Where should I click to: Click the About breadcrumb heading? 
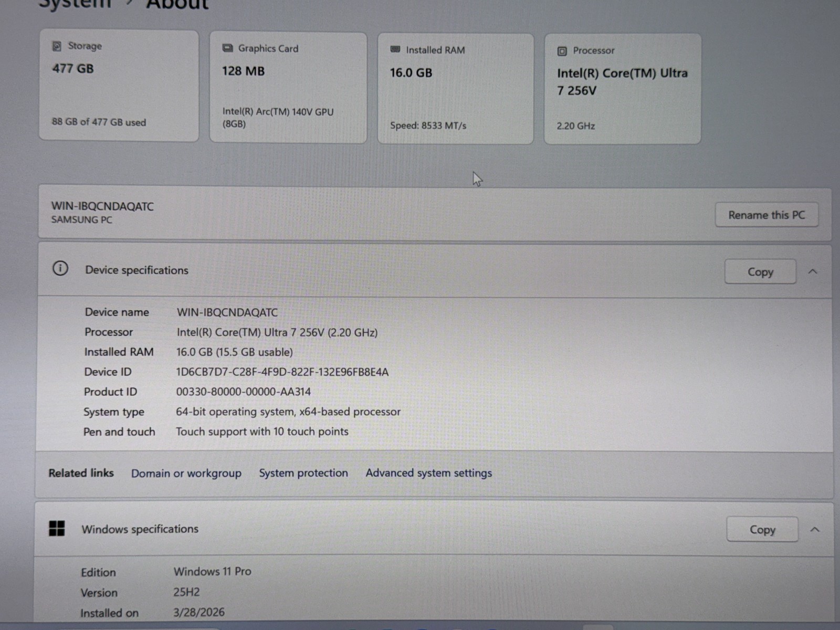[177, 4]
